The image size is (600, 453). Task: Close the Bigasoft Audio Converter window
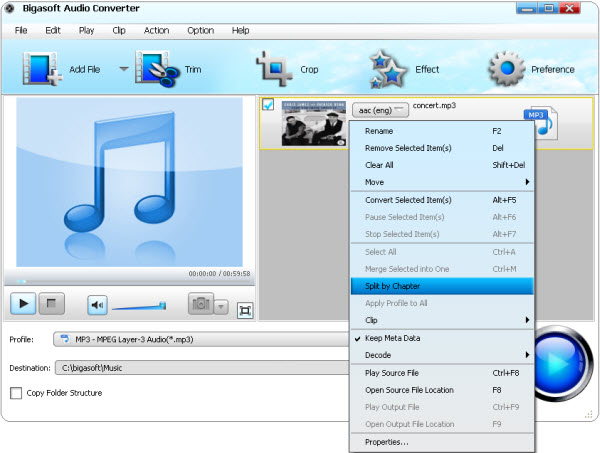point(570,8)
